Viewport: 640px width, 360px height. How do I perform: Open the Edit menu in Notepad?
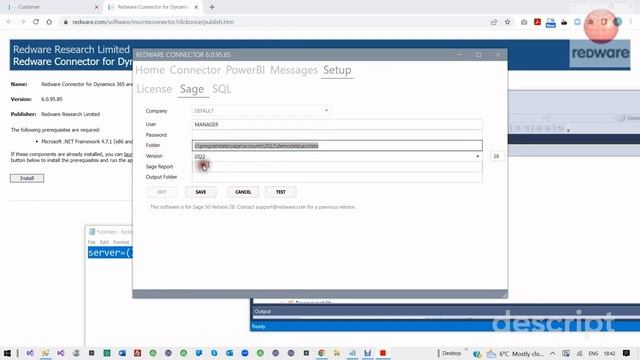104,242
